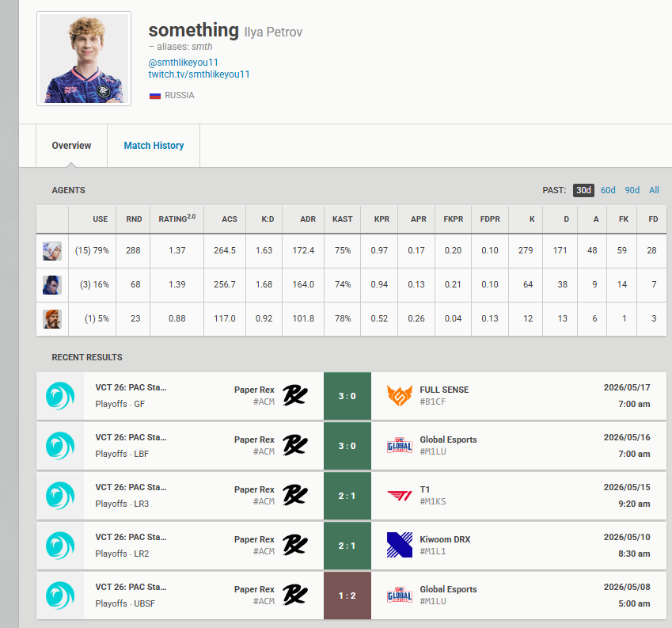Click the Playoffs - UBSF event label

click(x=125, y=604)
